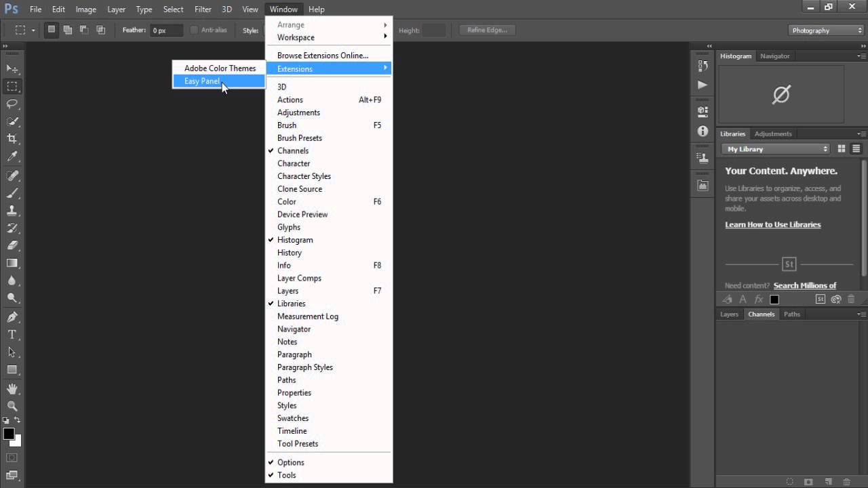The image size is (868, 488).
Task: Switch Libraries to grid view
Action: 842,149
